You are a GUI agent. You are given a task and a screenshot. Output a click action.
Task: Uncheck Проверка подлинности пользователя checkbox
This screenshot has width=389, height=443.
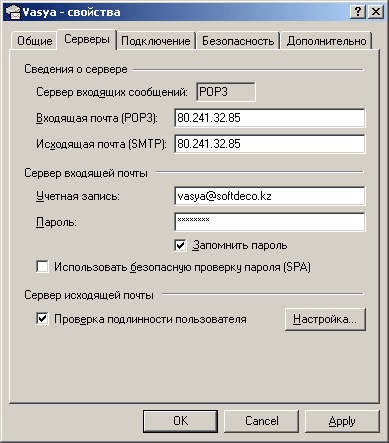42,319
